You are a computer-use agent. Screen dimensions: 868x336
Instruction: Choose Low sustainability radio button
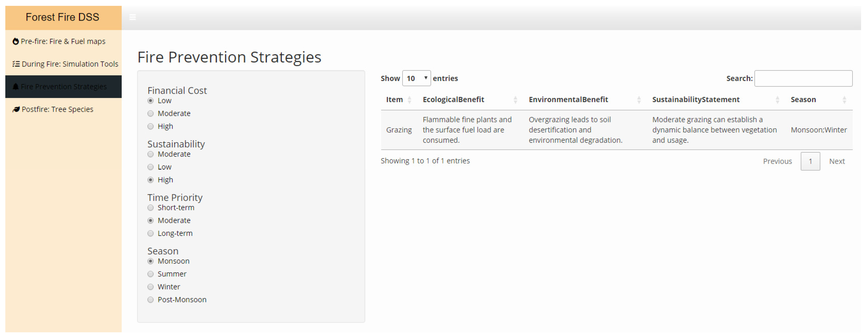click(151, 167)
